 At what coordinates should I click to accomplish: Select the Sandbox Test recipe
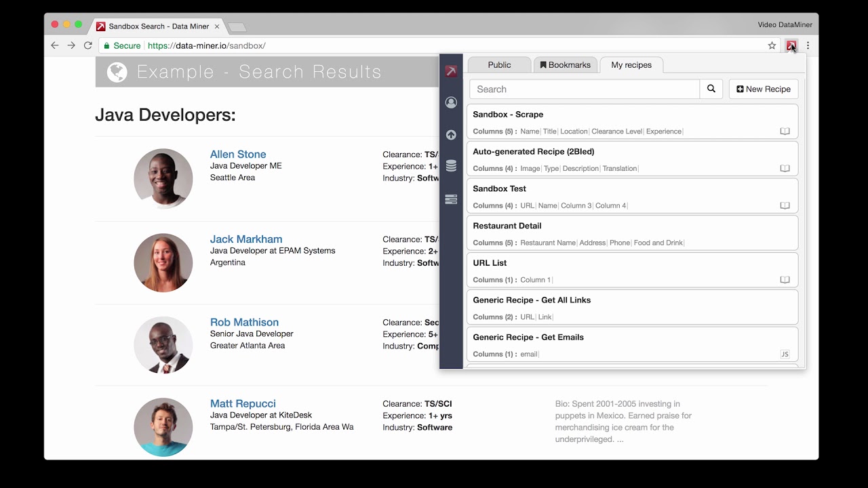coord(632,196)
